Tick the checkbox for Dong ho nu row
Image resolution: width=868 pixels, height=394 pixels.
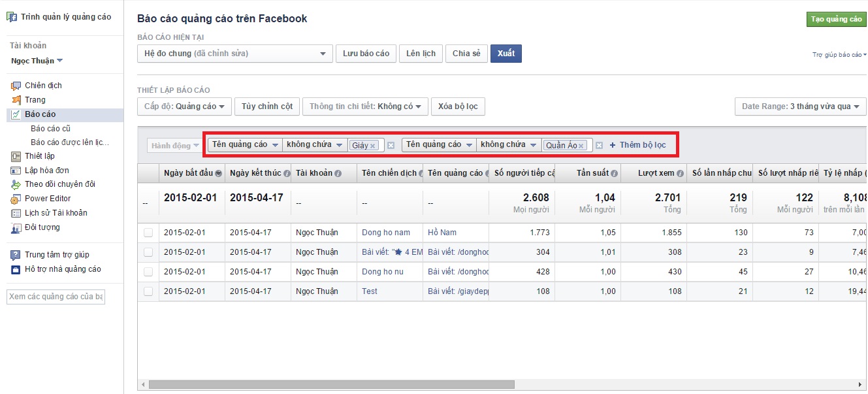click(x=148, y=272)
